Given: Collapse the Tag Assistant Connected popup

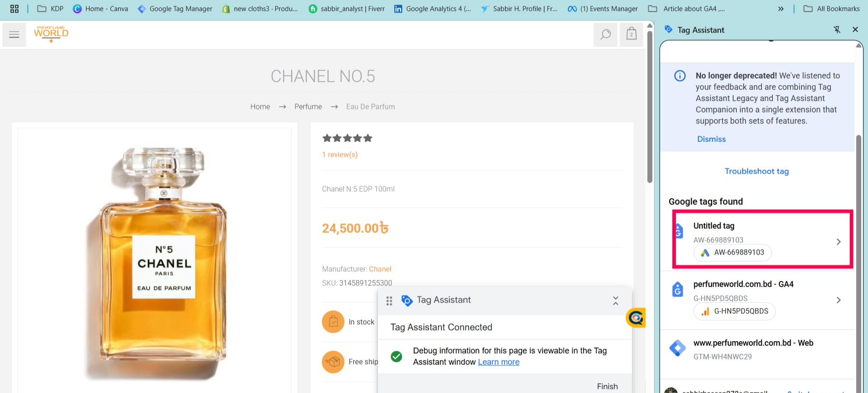Looking at the screenshot, I should click(615, 301).
